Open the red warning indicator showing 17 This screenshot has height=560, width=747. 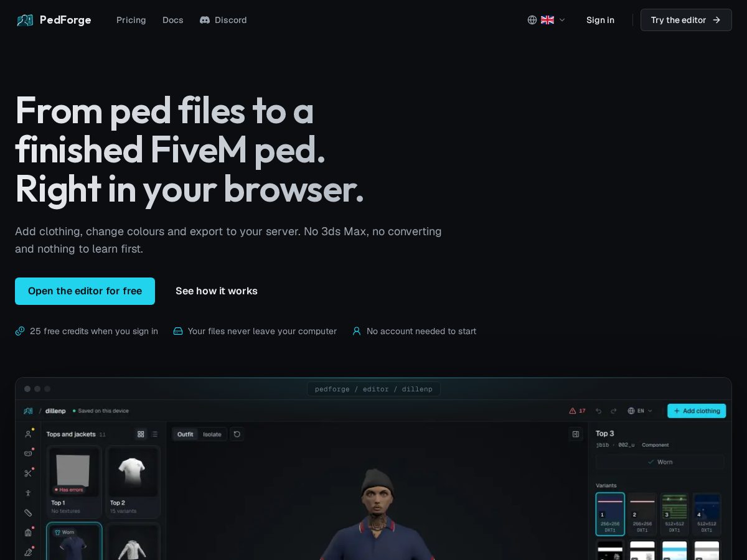click(577, 411)
